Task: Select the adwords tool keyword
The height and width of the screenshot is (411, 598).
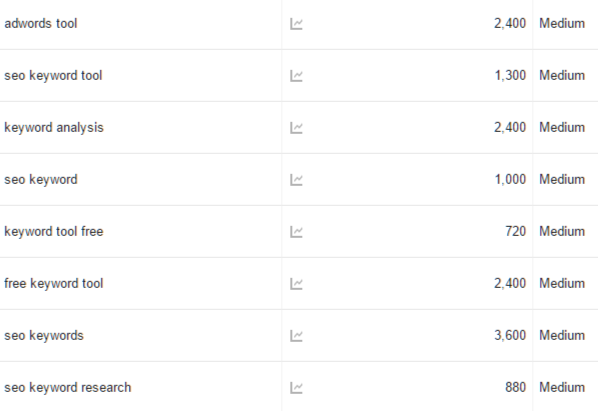Action: (x=41, y=24)
